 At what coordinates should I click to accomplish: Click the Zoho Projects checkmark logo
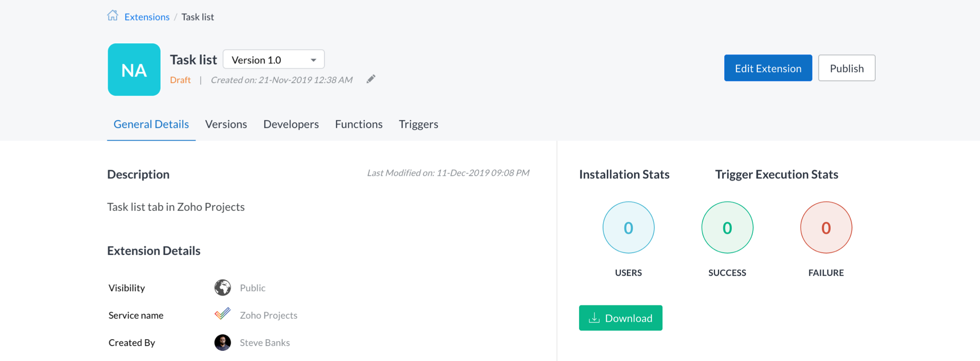(x=223, y=314)
